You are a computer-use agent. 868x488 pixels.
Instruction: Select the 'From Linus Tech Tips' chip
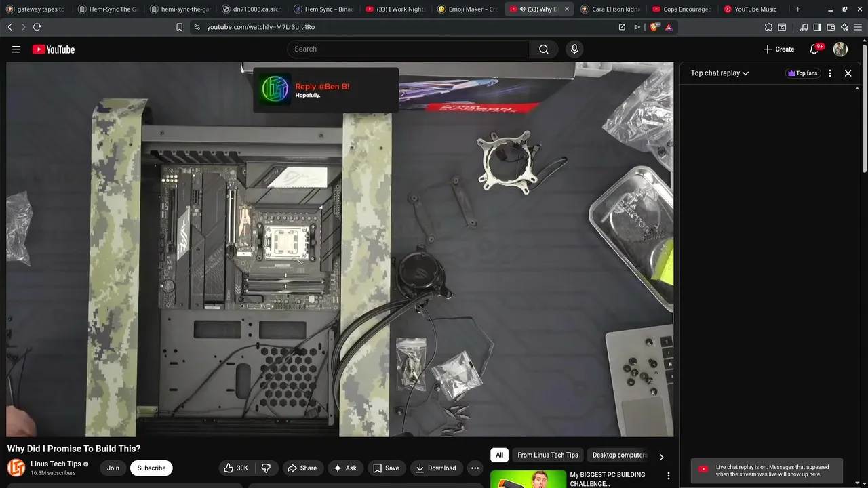[x=548, y=455]
